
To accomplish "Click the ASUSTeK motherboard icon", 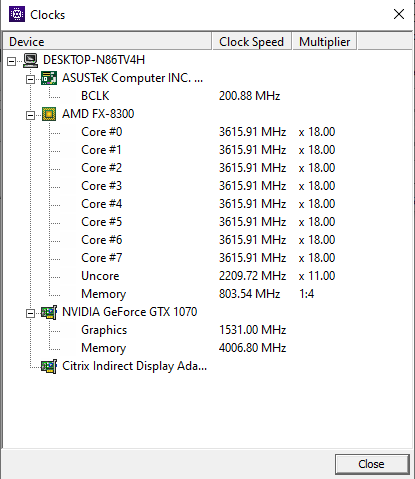I will pyautogui.click(x=49, y=78).
